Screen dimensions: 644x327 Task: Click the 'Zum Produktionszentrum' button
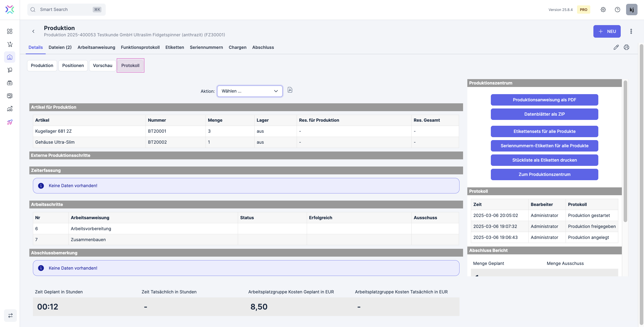[544, 174]
